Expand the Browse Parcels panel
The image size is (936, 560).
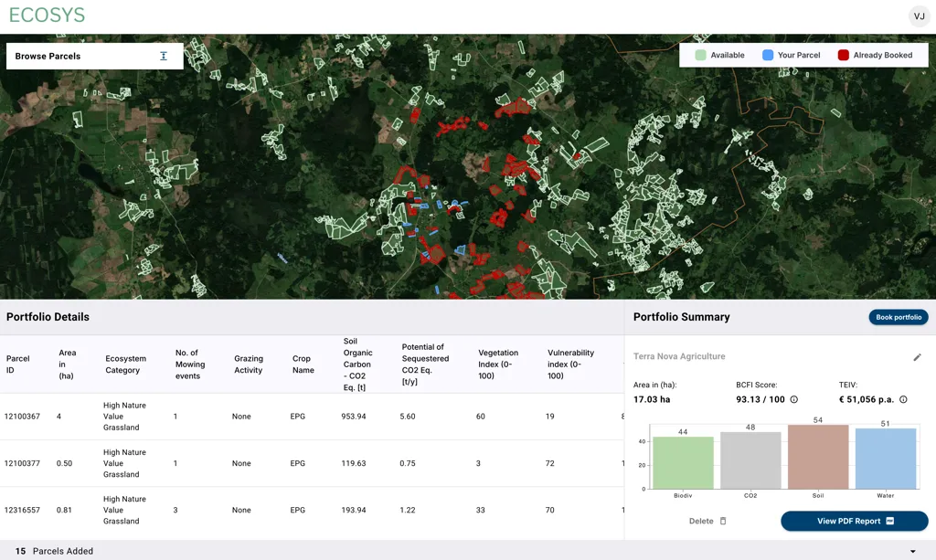point(48,56)
